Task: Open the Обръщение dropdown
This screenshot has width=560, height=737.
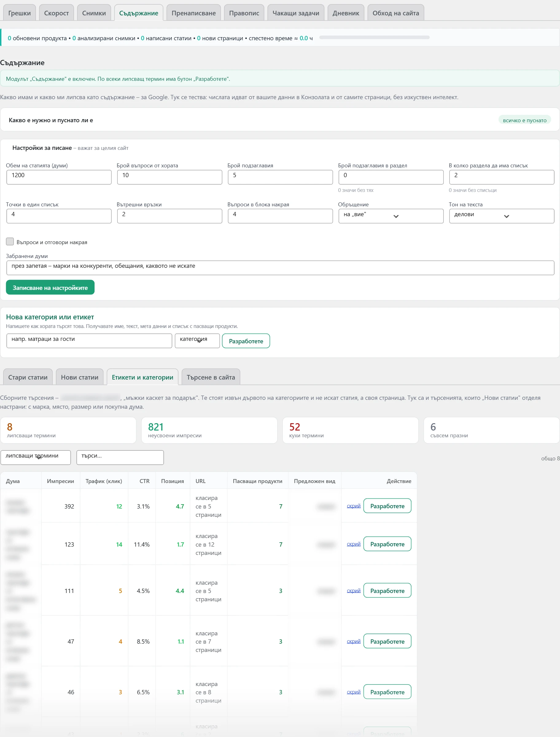Action: (391, 216)
